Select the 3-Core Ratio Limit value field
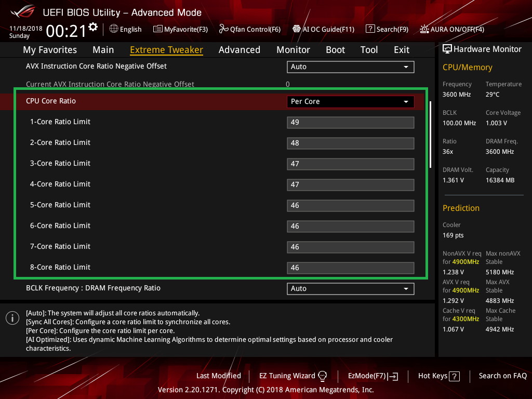 pyautogui.click(x=351, y=164)
